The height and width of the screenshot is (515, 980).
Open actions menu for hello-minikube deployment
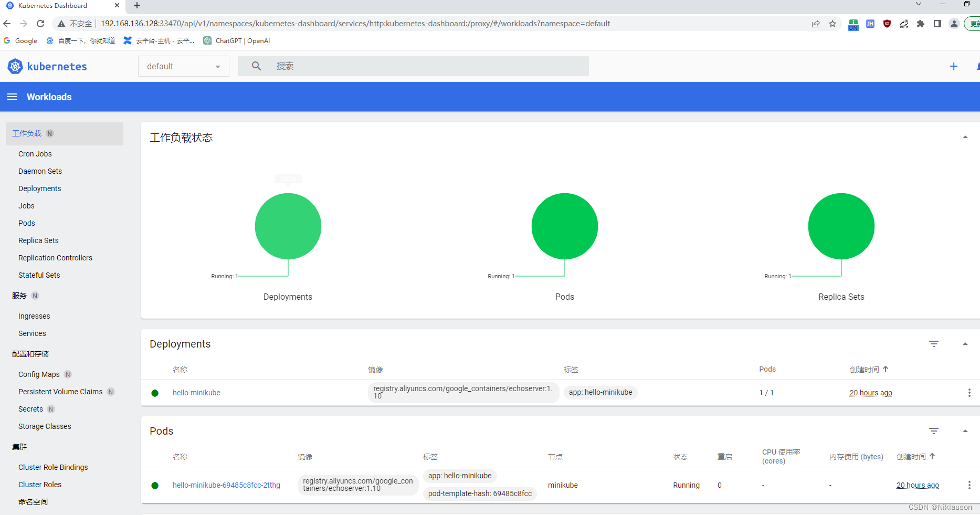969,393
